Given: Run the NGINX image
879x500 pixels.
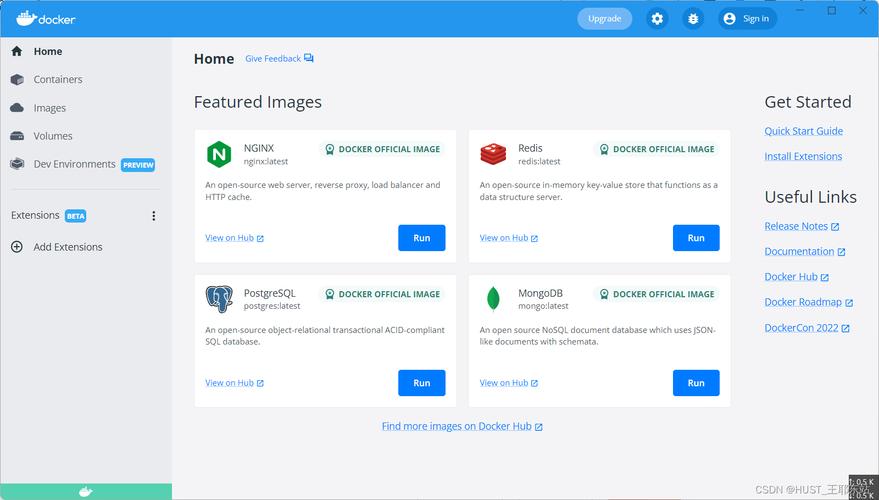Looking at the screenshot, I should point(422,238).
